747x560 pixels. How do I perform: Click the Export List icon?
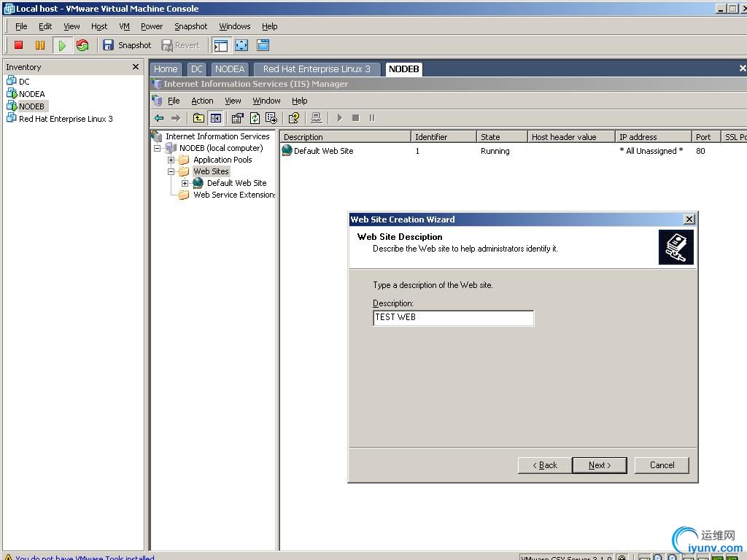point(271,117)
